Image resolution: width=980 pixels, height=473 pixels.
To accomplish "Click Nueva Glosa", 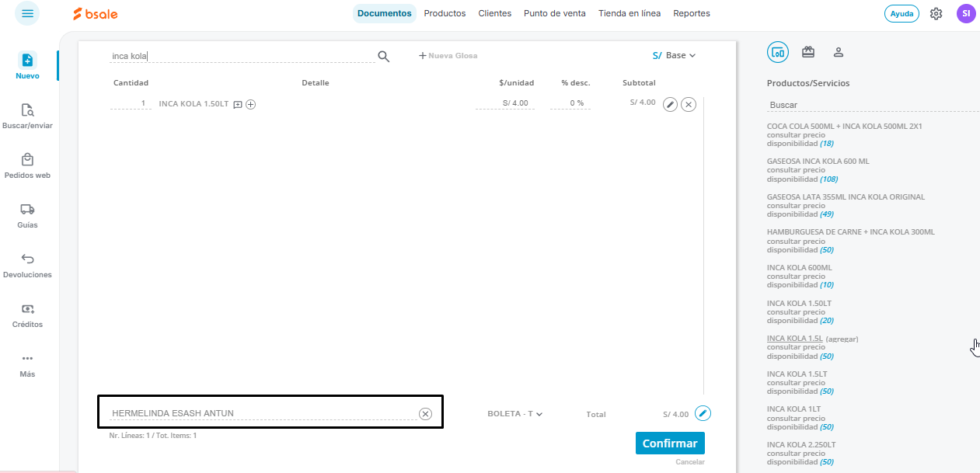I will (x=448, y=56).
